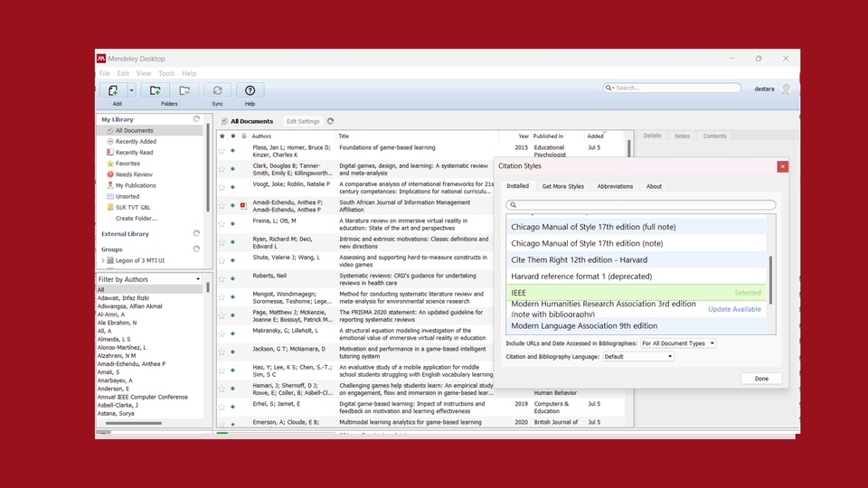Click the Groups spinner icon
Screen dimensions: 868x488
click(x=196, y=249)
